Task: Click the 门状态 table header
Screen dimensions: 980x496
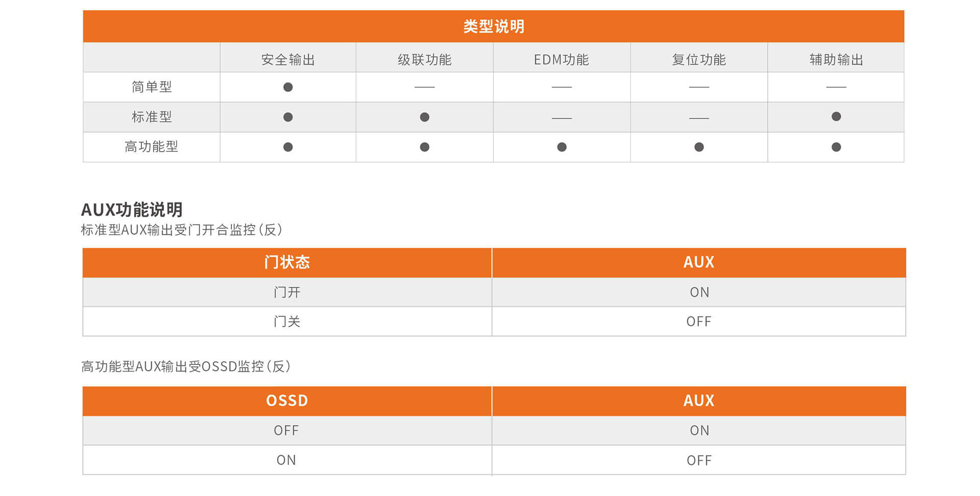Action: (x=287, y=262)
